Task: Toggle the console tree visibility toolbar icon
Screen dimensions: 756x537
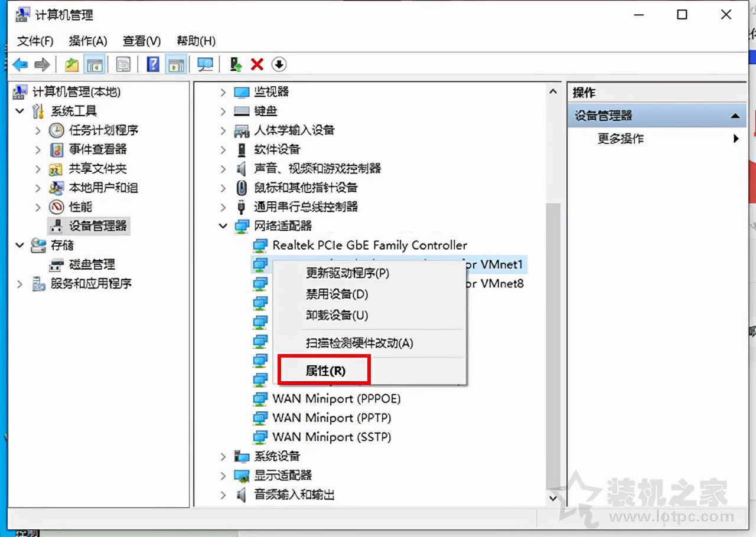Action: 95,64
